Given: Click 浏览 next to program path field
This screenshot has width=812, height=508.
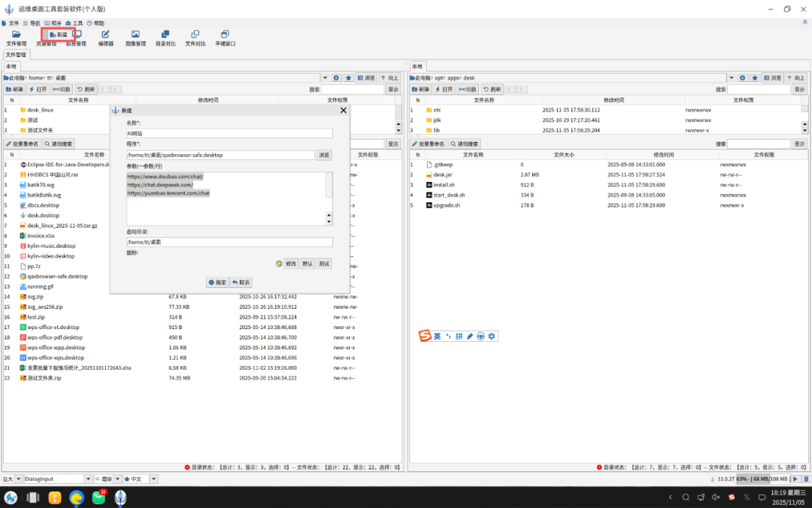Looking at the screenshot, I should pos(324,155).
